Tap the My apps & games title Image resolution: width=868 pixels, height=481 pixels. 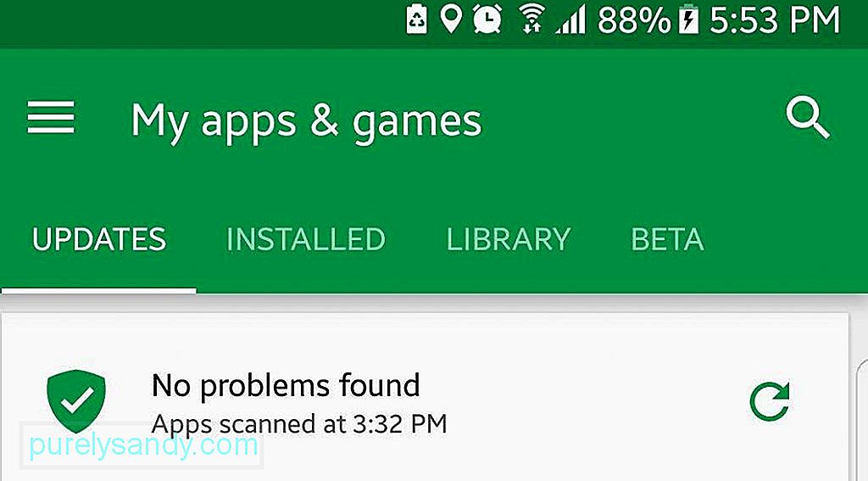[306, 122]
